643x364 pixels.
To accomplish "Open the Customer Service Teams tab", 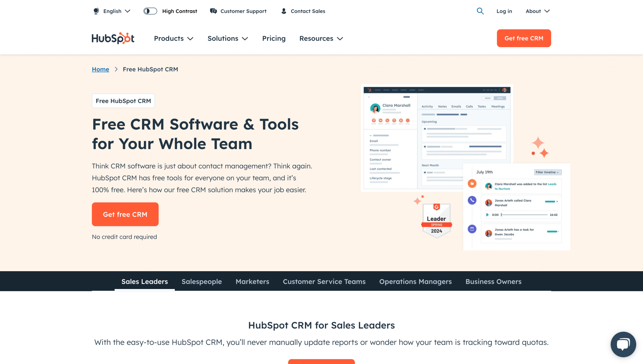I will (x=324, y=281).
